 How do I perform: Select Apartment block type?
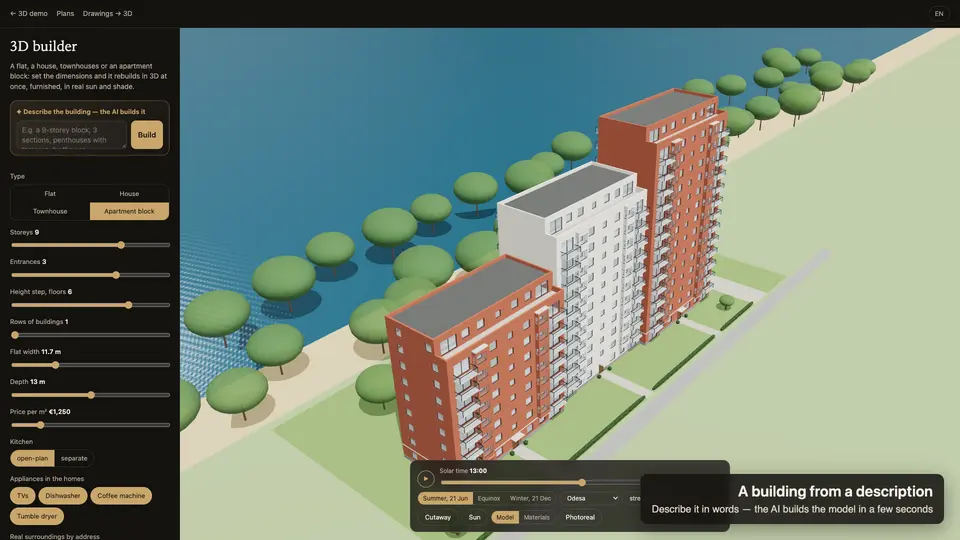(129, 211)
